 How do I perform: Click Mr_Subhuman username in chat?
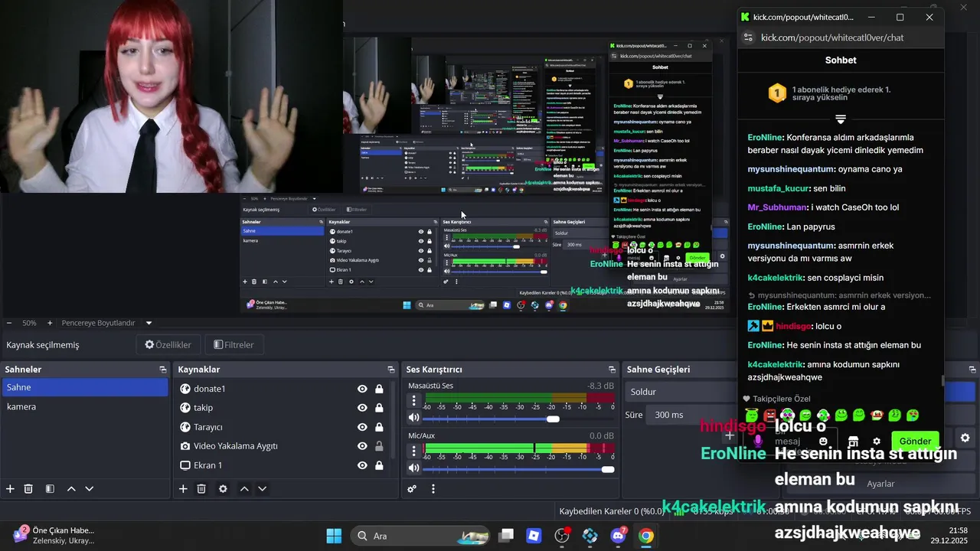tap(777, 207)
